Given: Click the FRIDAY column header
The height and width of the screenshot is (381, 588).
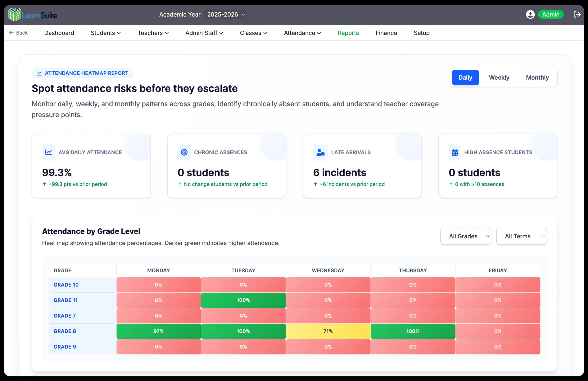Looking at the screenshot, I should pyautogui.click(x=498, y=270).
